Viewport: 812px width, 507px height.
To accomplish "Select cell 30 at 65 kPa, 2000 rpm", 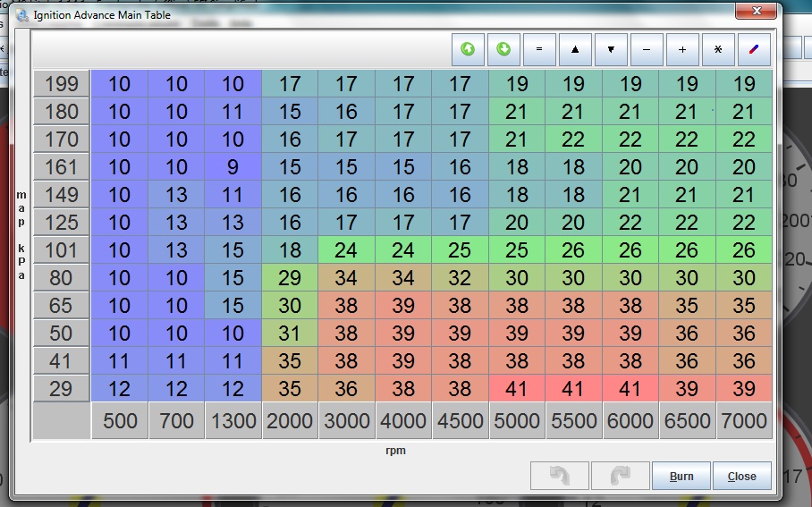I will [290, 306].
